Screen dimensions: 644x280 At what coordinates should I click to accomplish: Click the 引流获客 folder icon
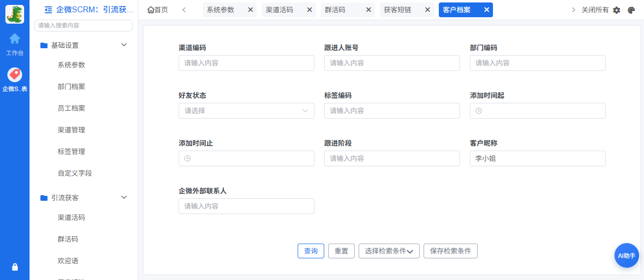click(x=44, y=198)
